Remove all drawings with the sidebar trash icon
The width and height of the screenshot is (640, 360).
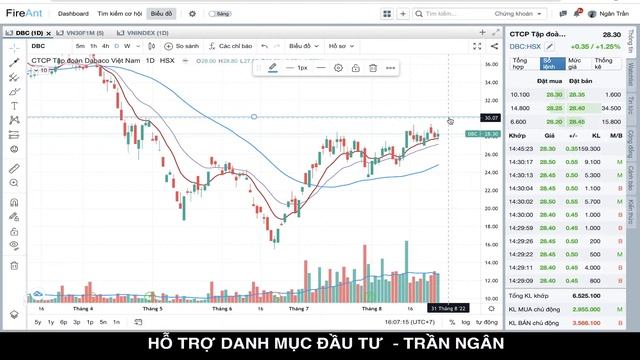tap(14, 266)
